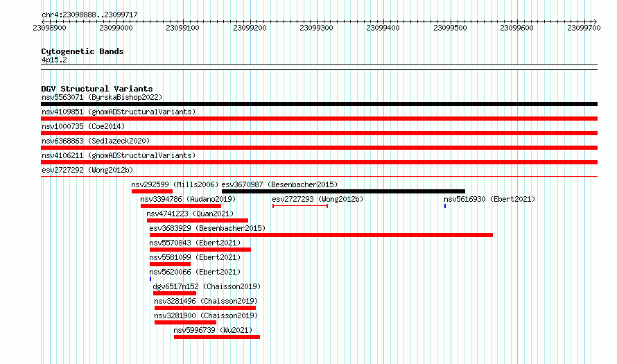This screenshot has width=617, height=364.
Task: Click ruler position 23099100
Action: point(182,28)
